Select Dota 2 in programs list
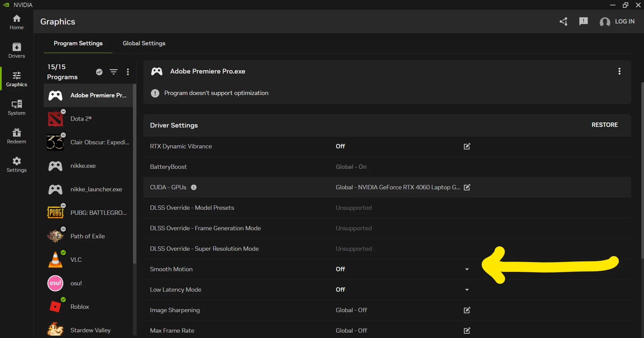Viewport: 644px width, 338px height. pyautogui.click(x=88, y=119)
